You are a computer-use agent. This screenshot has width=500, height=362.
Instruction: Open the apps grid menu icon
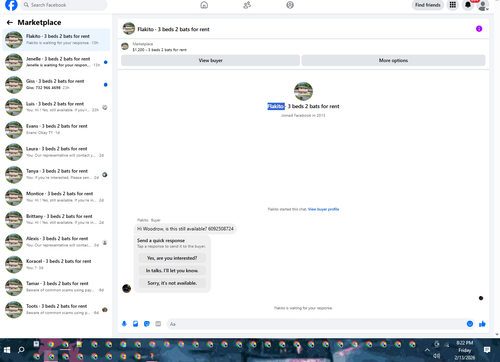click(x=453, y=5)
